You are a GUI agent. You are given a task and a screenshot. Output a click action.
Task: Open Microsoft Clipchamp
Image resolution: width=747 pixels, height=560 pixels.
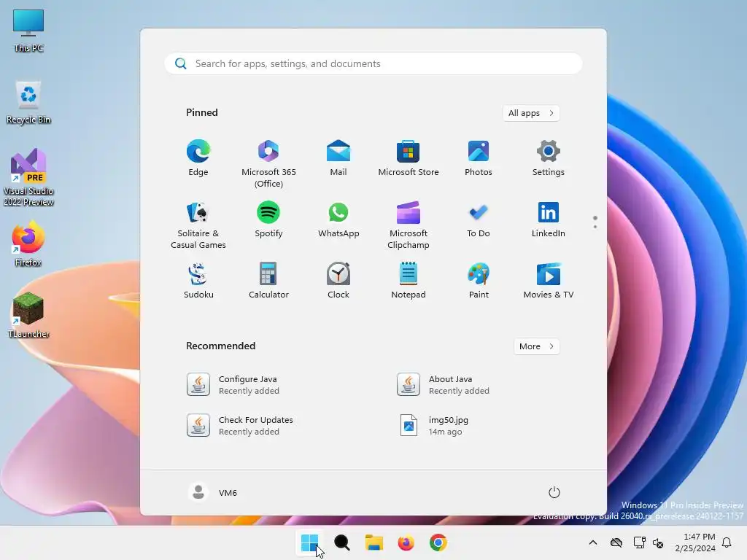[x=409, y=225]
